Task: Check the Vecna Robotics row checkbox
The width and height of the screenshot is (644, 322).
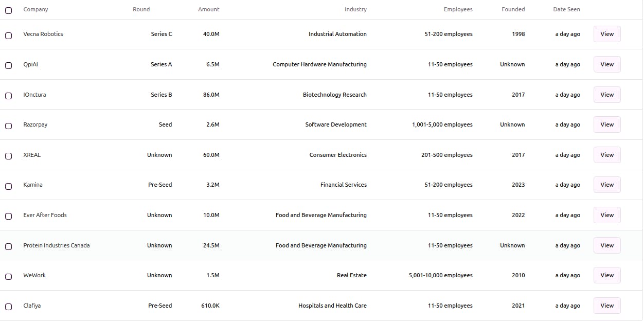Action: click(x=8, y=35)
